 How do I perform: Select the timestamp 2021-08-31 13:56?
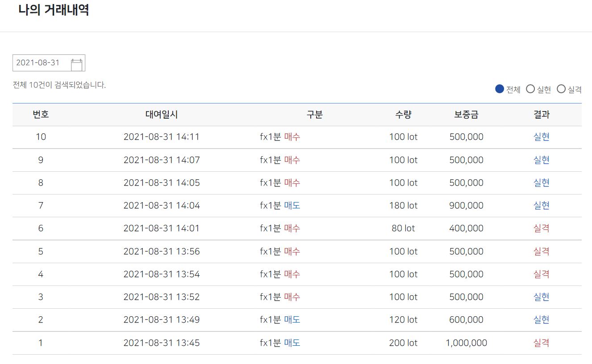click(x=162, y=251)
